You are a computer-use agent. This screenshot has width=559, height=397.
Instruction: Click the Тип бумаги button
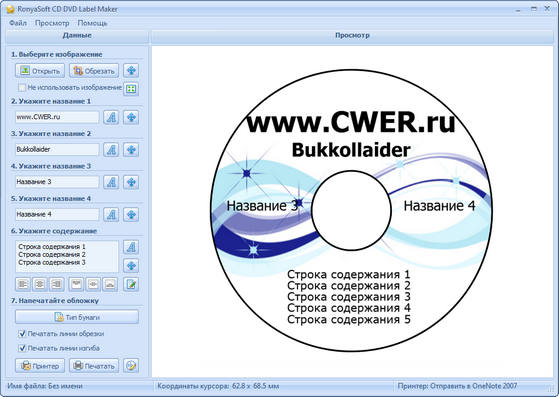point(77,317)
